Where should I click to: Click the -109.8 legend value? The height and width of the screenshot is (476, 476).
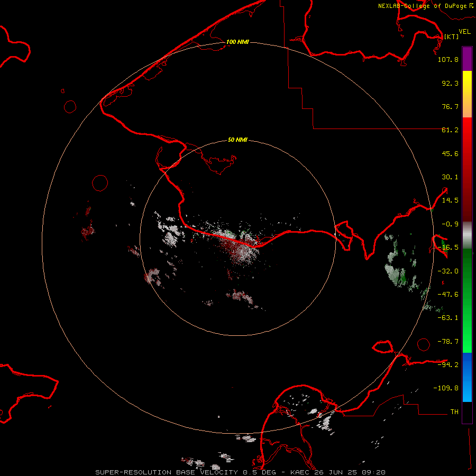(446, 388)
